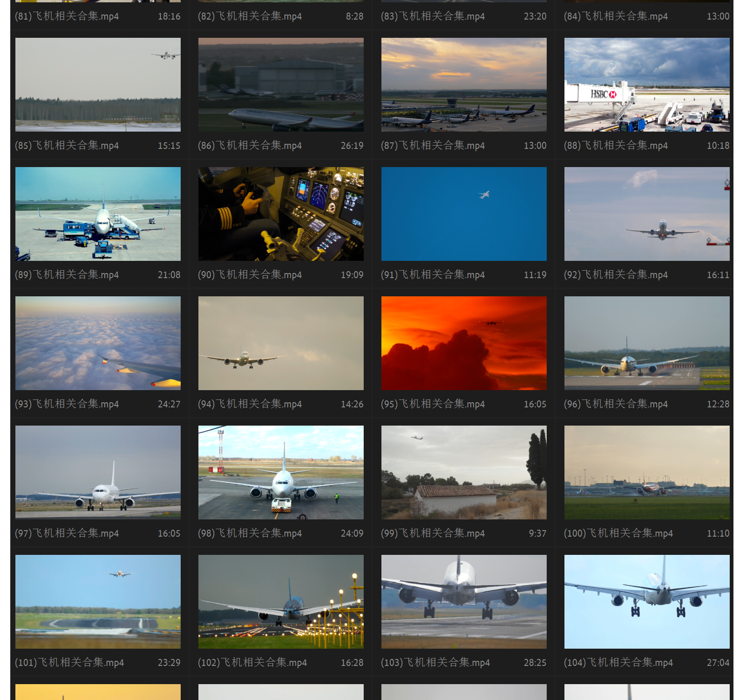Select the (95) red sunset clouds thumbnail

[464, 343]
